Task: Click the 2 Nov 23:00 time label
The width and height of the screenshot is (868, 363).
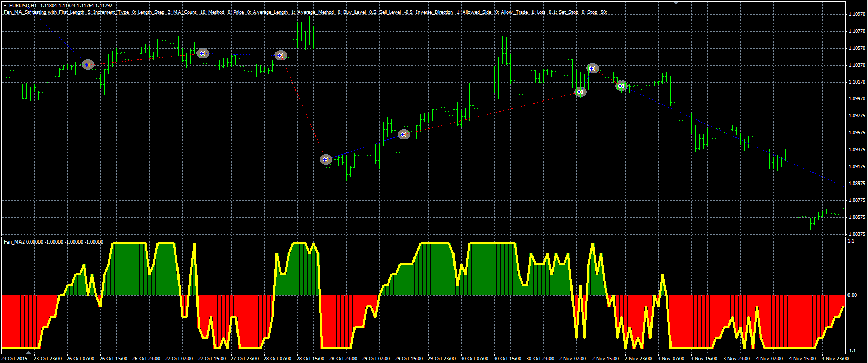Action: tap(638, 359)
